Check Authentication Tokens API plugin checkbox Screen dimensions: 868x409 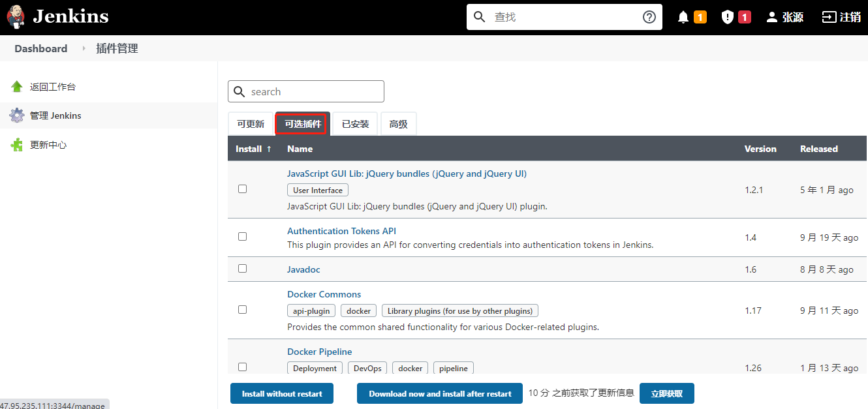coord(243,236)
